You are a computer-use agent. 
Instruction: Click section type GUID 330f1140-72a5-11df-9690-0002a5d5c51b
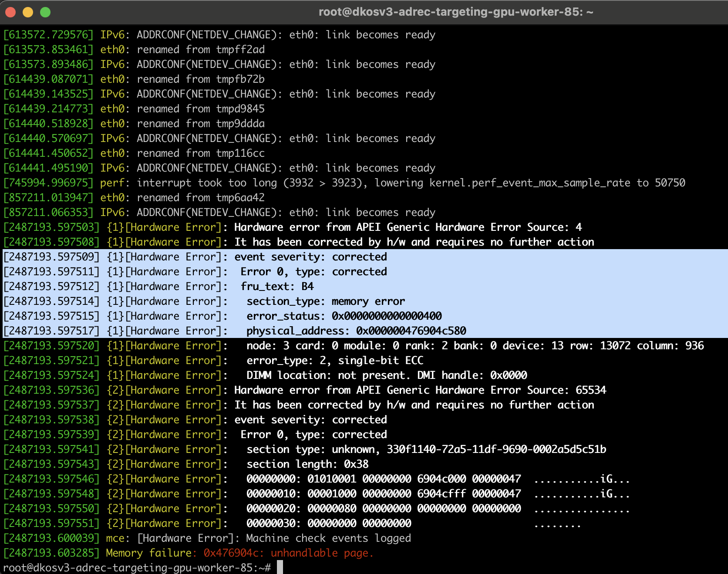coord(496,449)
